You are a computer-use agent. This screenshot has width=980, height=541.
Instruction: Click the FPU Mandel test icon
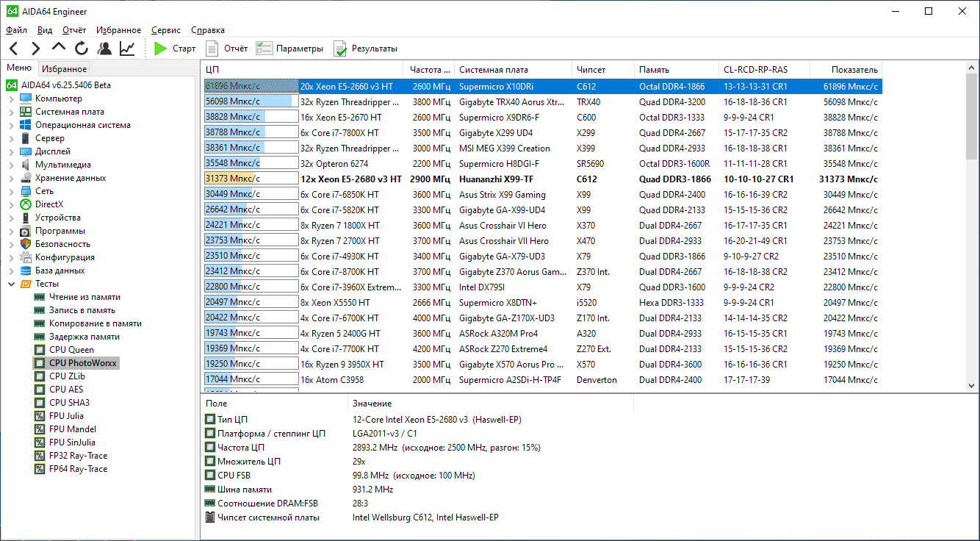click(x=40, y=429)
